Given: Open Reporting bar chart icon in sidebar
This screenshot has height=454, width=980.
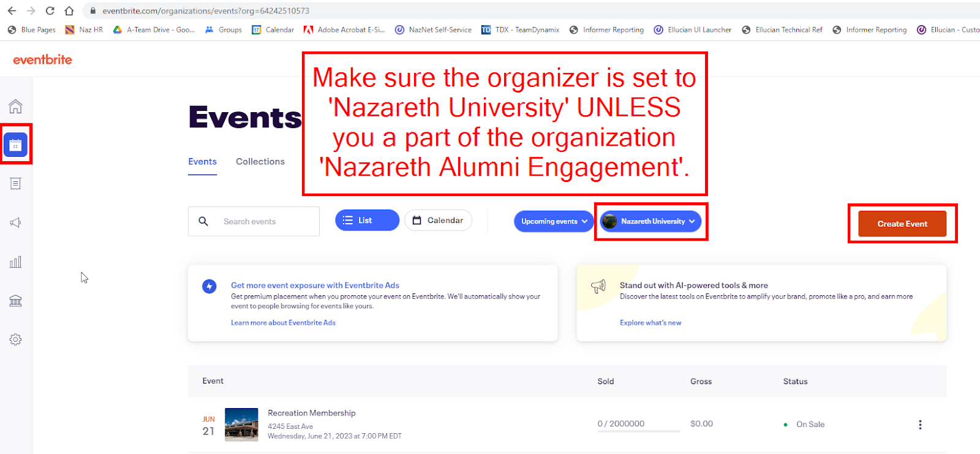Looking at the screenshot, I should tap(15, 262).
